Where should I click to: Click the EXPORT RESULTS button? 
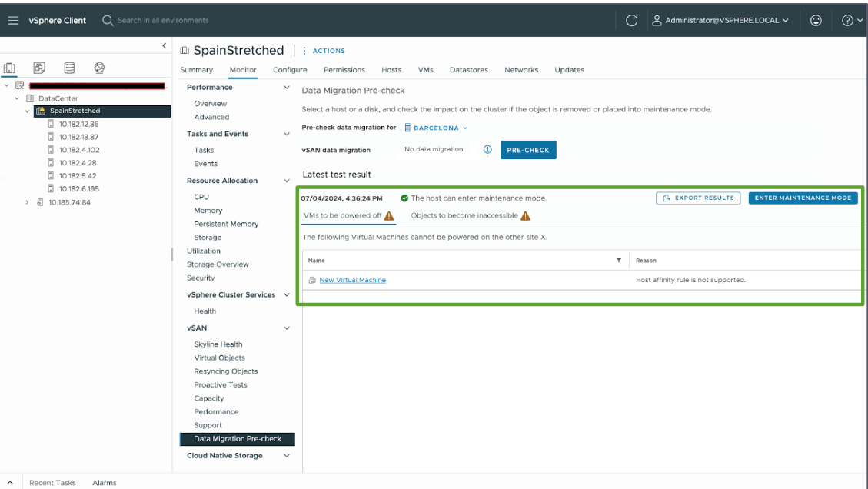pyautogui.click(x=698, y=198)
